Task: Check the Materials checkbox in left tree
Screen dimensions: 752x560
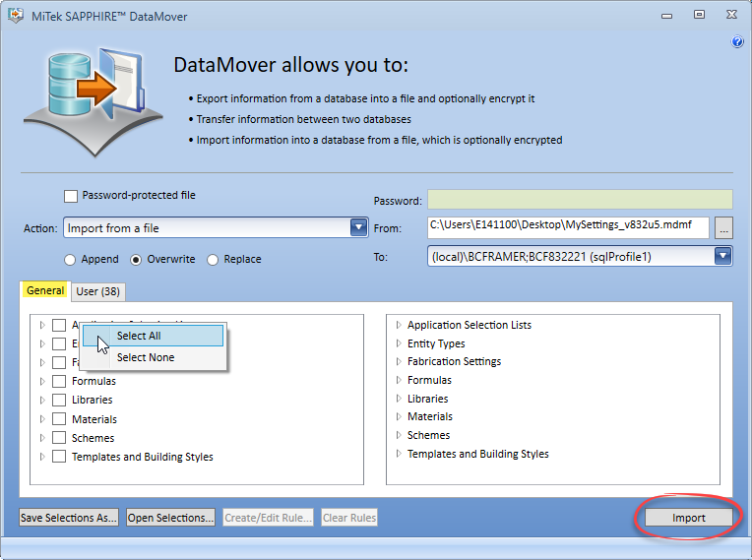Action: [59, 419]
